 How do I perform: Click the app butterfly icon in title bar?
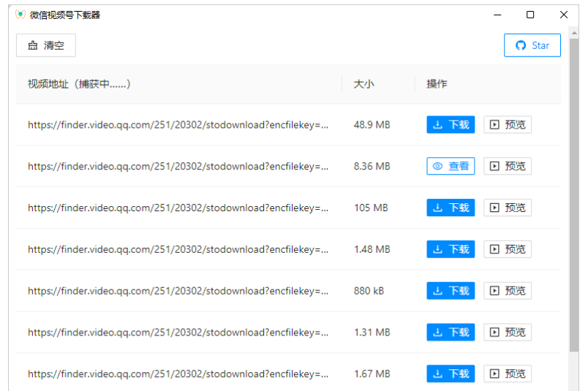20,15
